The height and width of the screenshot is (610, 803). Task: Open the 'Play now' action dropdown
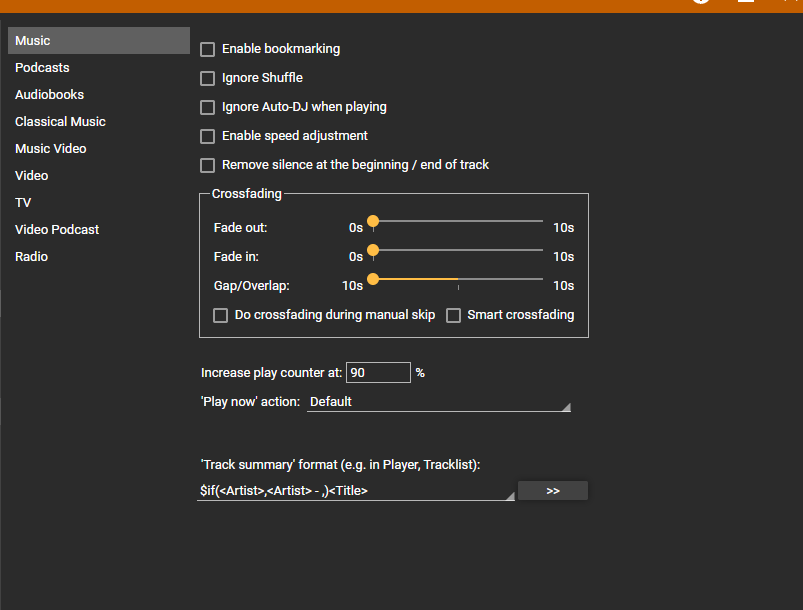click(x=439, y=402)
